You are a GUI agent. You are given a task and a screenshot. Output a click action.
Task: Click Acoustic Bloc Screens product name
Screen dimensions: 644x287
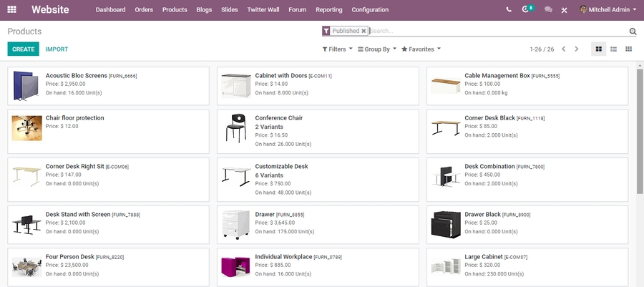pos(77,76)
